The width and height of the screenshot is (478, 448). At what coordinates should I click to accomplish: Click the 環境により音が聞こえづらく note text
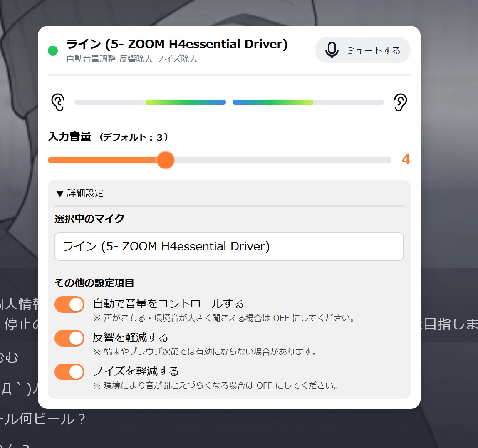point(216,386)
